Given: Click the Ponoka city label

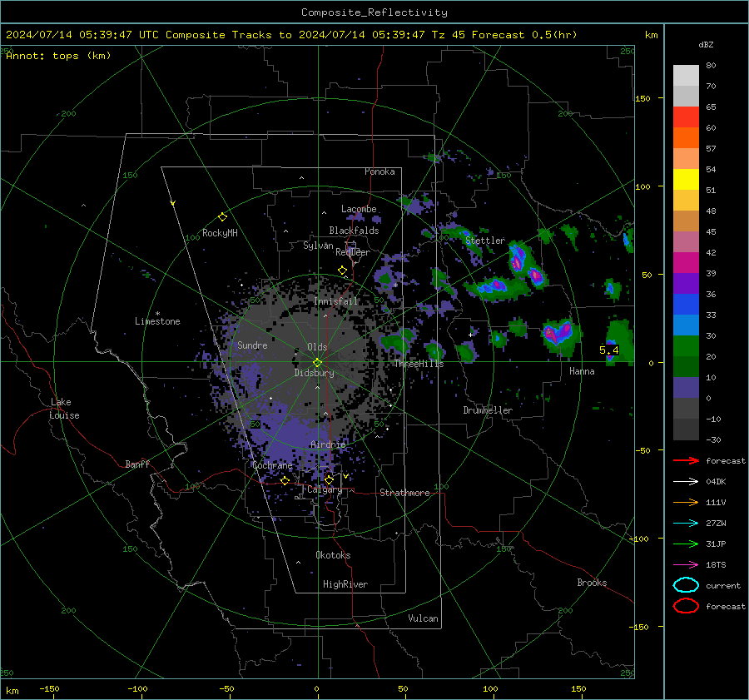Looking at the screenshot, I should point(379,171).
